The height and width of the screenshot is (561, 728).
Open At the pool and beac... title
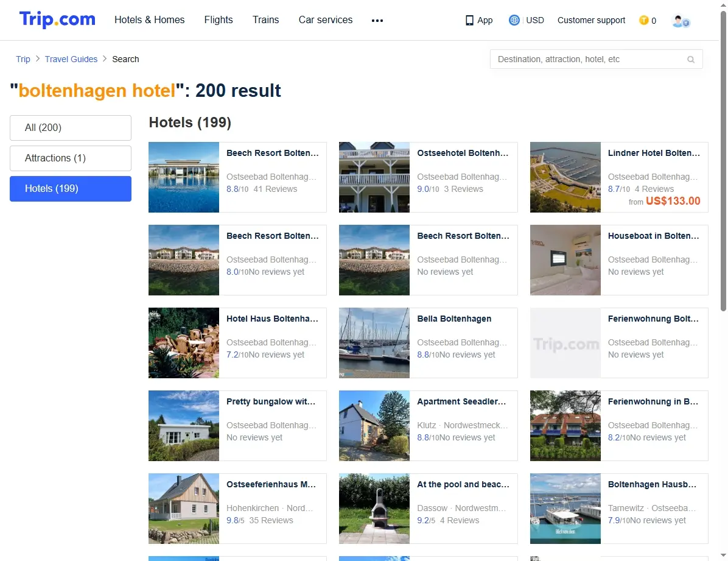(463, 484)
